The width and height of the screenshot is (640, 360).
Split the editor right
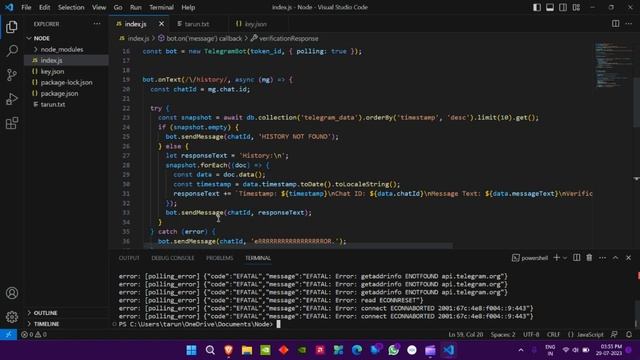pos(616,24)
